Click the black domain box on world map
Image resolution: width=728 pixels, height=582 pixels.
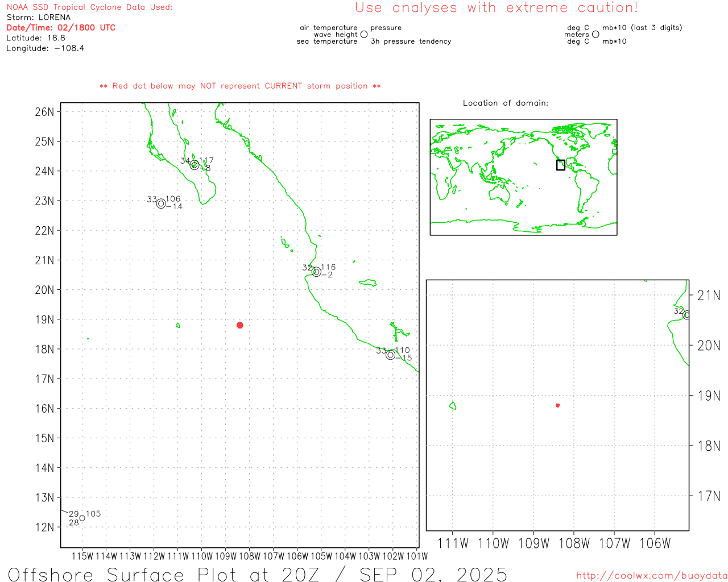point(560,165)
